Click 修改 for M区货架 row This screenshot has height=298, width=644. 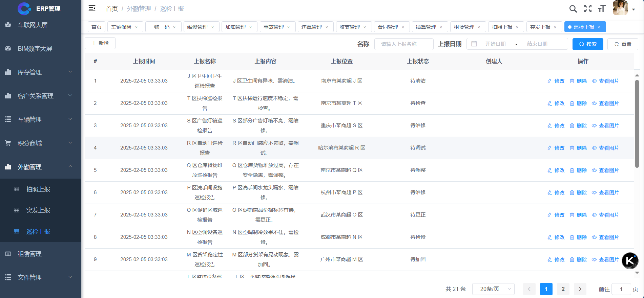pos(556,260)
